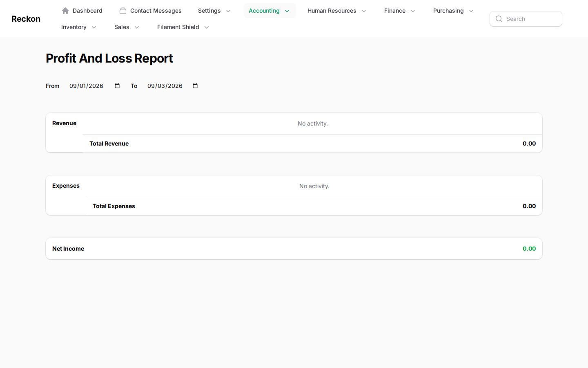Screen dimensions: 588x368
Task: Expand the Purchasing chevron
Action: [x=471, y=11]
